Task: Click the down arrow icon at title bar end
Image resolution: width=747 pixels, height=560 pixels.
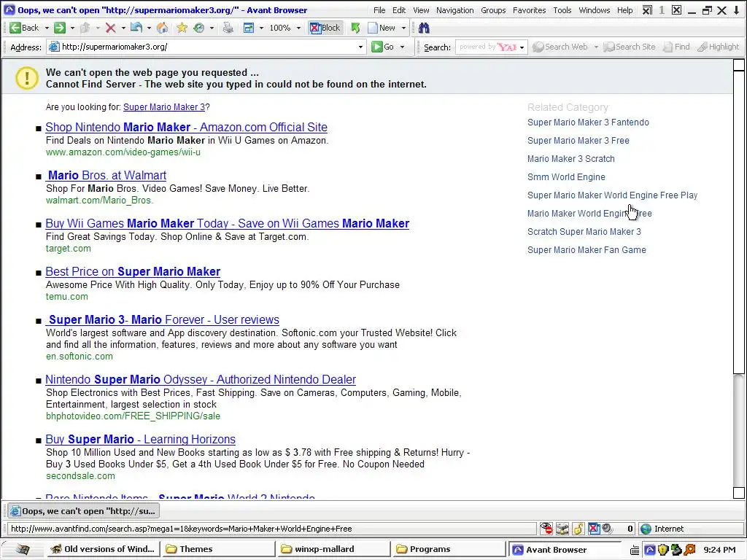Action: click(x=736, y=10)
